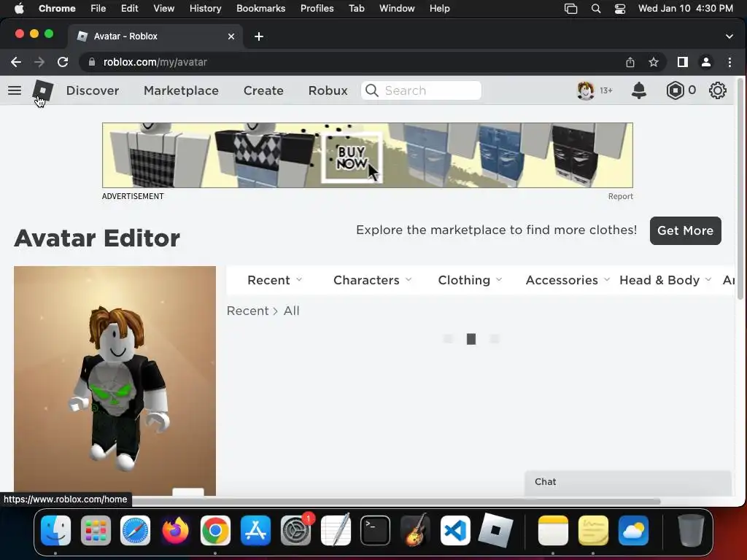
Task: Open the Discover page
Action: pyautogui.click(x=93, y=90)
